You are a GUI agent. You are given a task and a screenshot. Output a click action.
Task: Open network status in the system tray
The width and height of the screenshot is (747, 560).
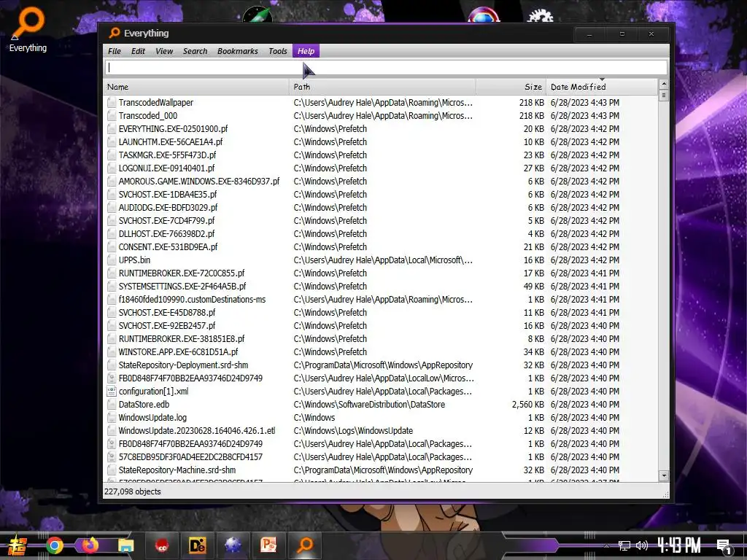point(624,545)
